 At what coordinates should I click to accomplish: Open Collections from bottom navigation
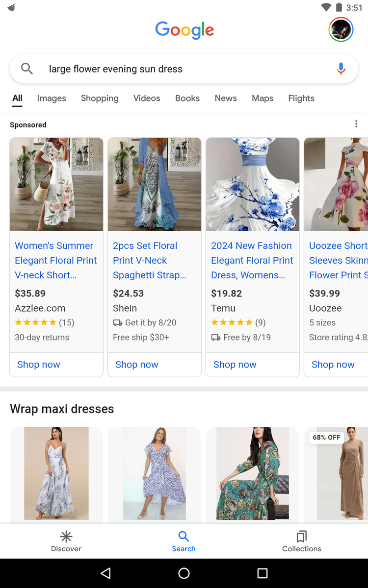click(301, 541)
